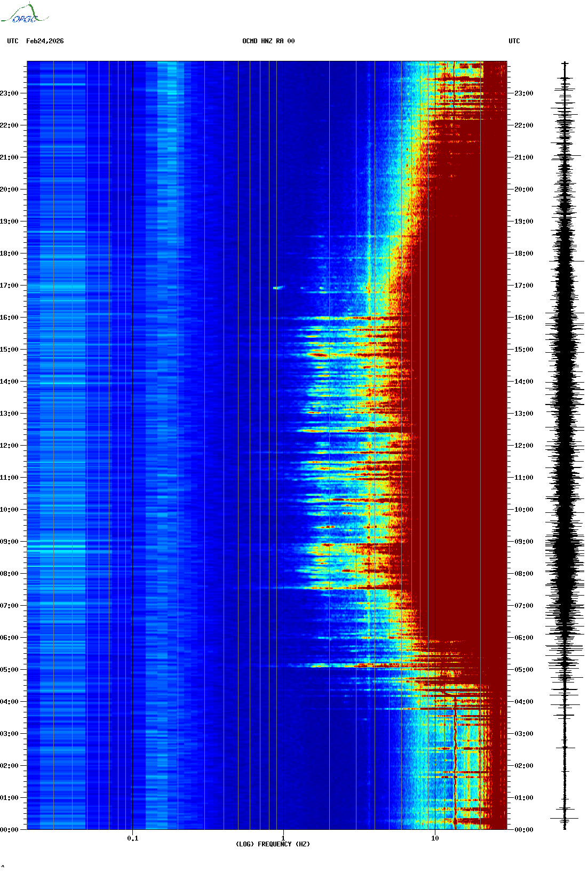The height and width of the screenshot is (872, 588).
Task: Click the 01:00 label on the left time axis
Action: coord(9,798)
